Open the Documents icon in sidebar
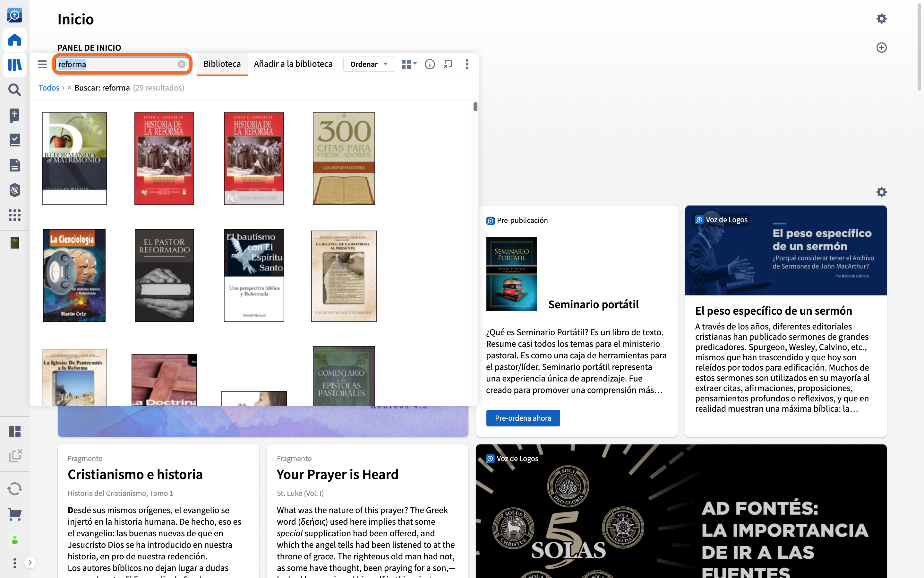 click(x=14, y=165)
